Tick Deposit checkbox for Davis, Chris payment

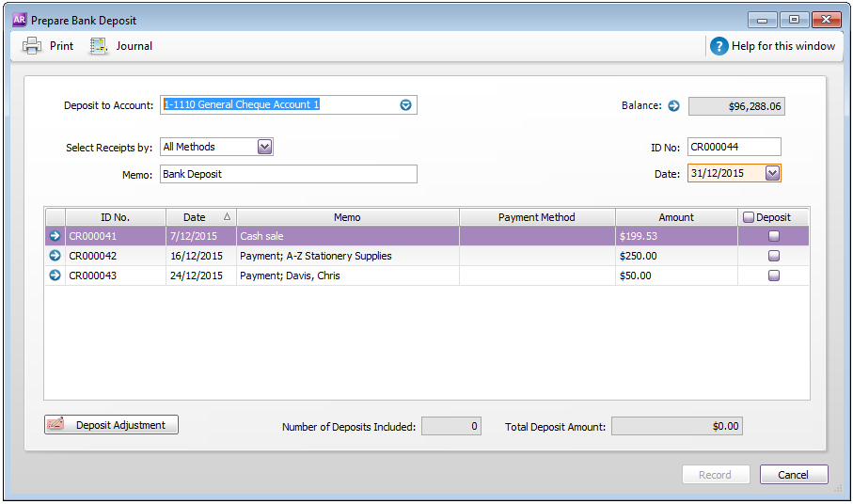coord(774,276)
